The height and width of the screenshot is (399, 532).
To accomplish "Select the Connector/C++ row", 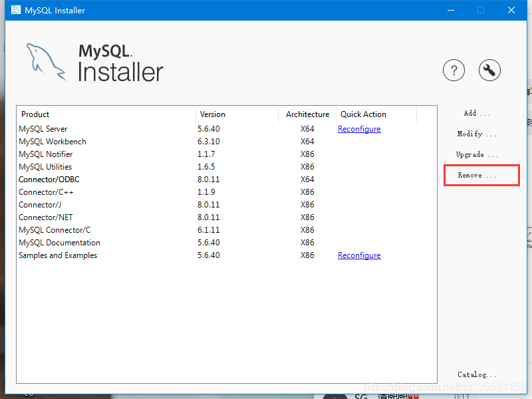I will coord(226,192).
